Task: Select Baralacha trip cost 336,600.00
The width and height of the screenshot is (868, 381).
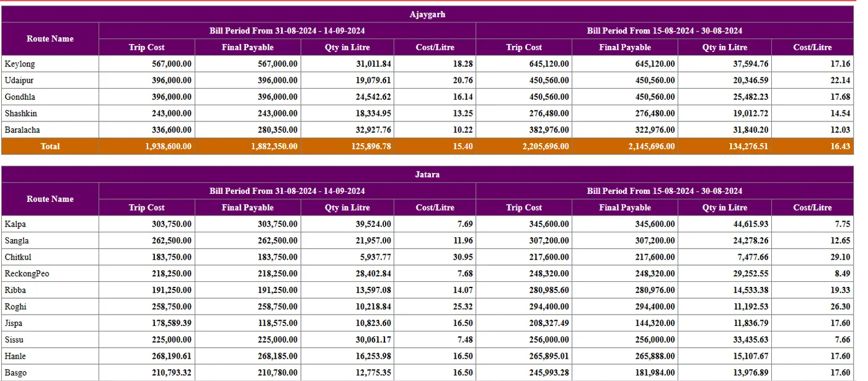Action: (172, 130)
